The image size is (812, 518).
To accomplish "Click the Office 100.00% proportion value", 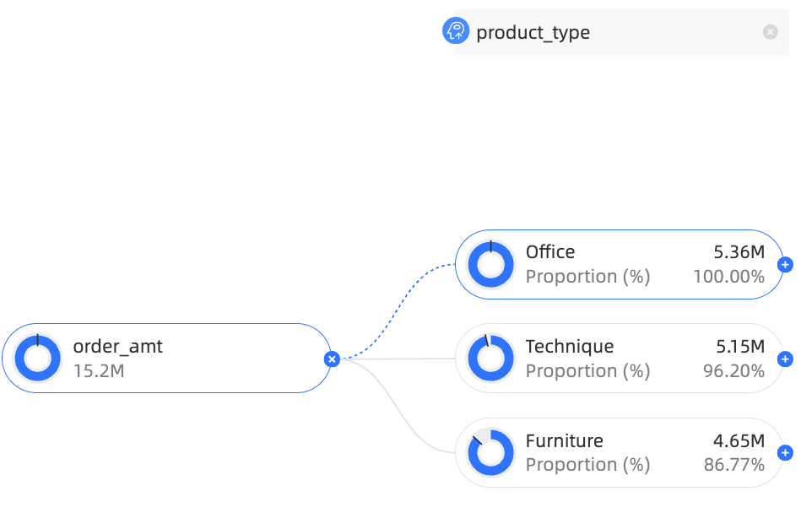I will click(x=728, y=277).
